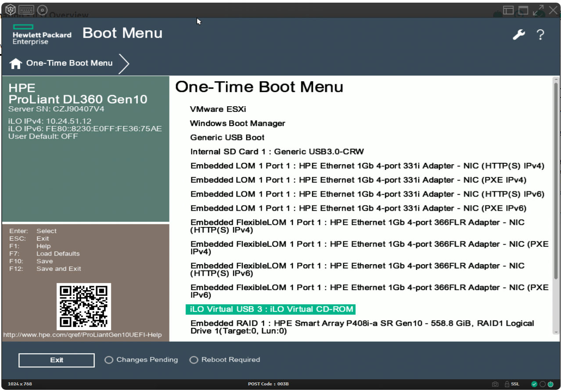Image resolution: width=561 pixels, height=392 pixels.
Task: Click the boot list vertical scrollbar
Action: 556,180
